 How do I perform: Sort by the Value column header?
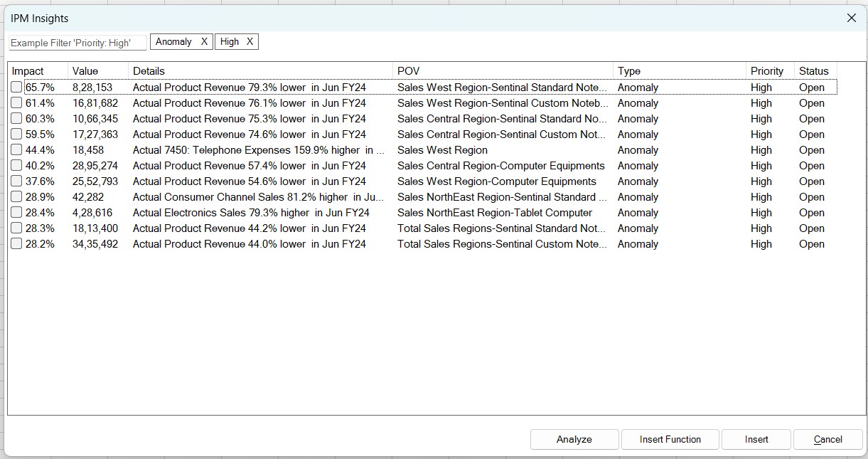pos(98,71)
